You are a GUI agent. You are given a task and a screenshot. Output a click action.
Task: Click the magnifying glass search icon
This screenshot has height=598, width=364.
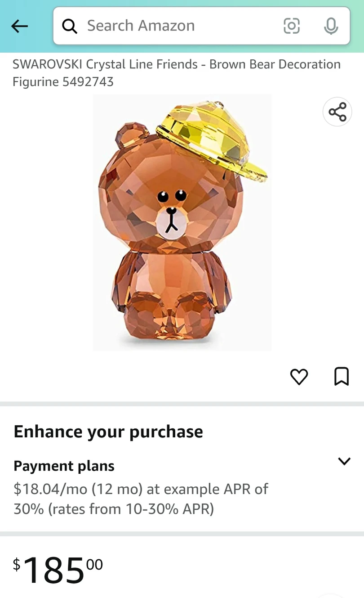70,27
